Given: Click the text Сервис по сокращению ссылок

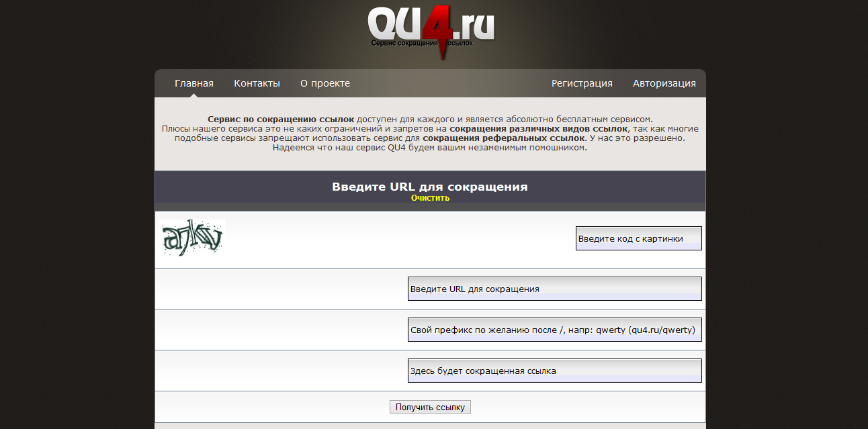Looking at the screenshot, I should click(x=281, y=119).
